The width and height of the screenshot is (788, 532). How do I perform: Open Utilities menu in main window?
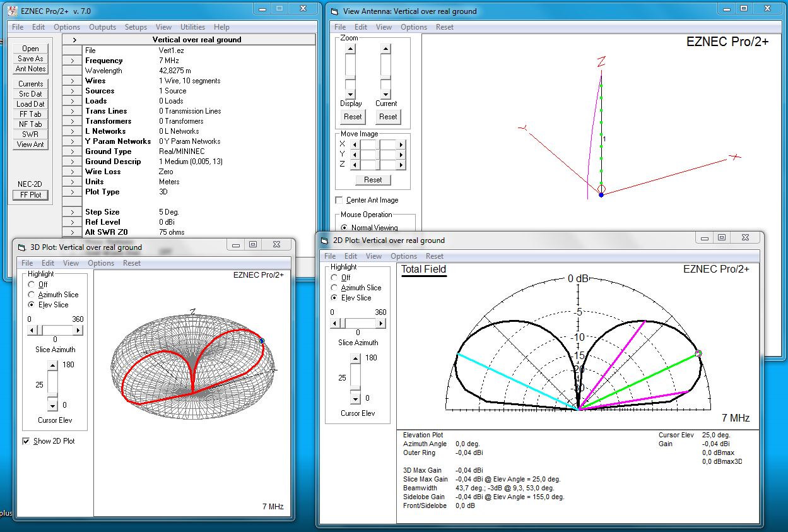pyautogui.click(x=192, y=27)
